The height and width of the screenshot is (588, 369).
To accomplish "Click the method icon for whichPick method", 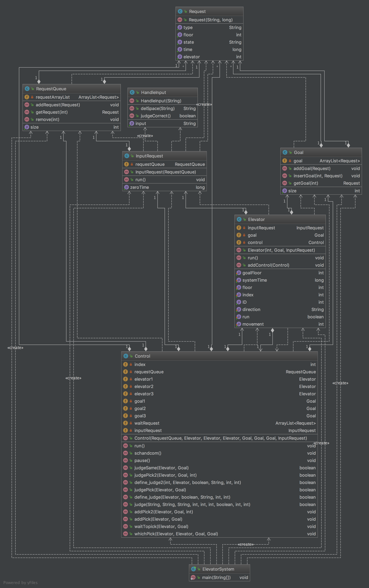I will coord(125,534).
